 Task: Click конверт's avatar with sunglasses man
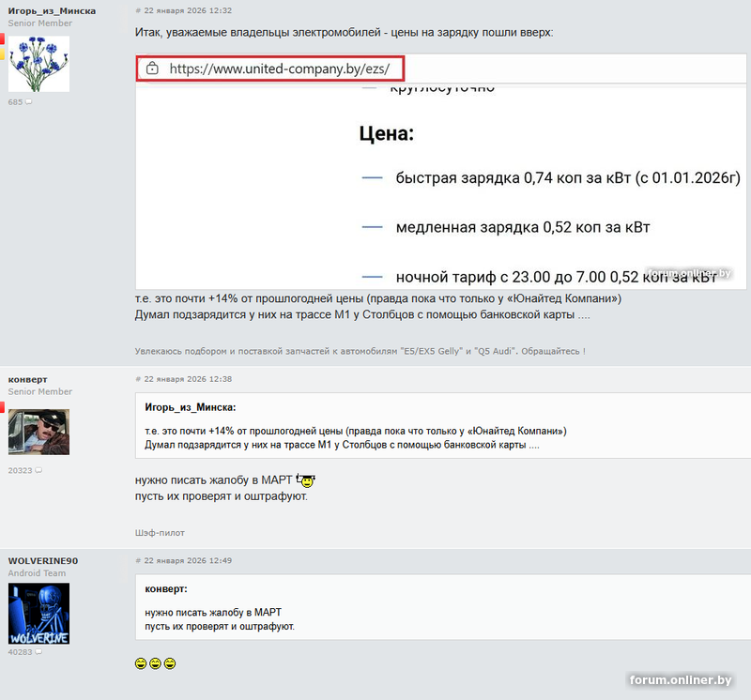point(38,432)
